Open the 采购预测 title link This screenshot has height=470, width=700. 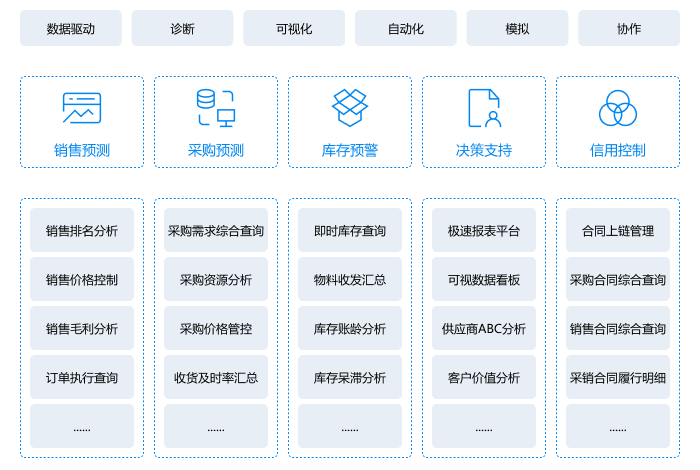click(216, 150)
